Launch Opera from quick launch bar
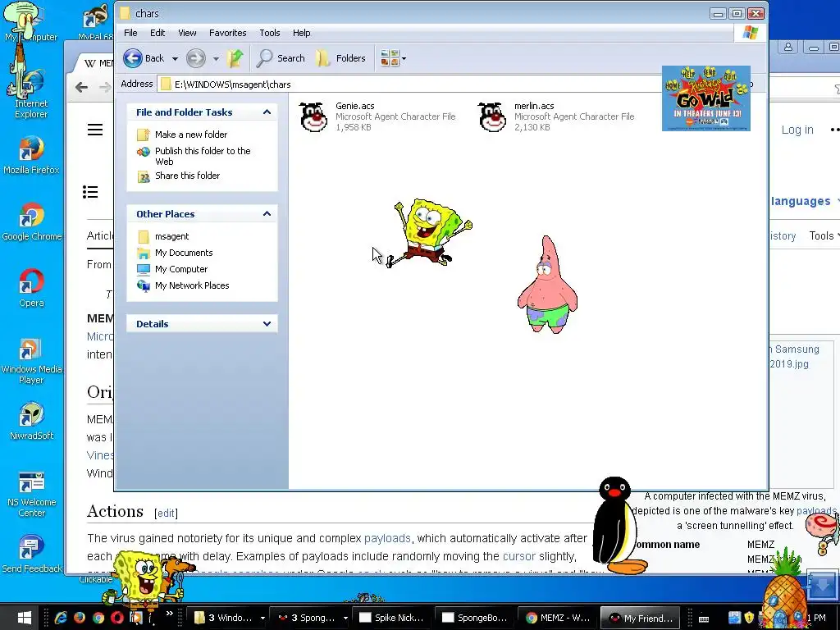Screen dimensions: 840x630 [x=116, y=618]
